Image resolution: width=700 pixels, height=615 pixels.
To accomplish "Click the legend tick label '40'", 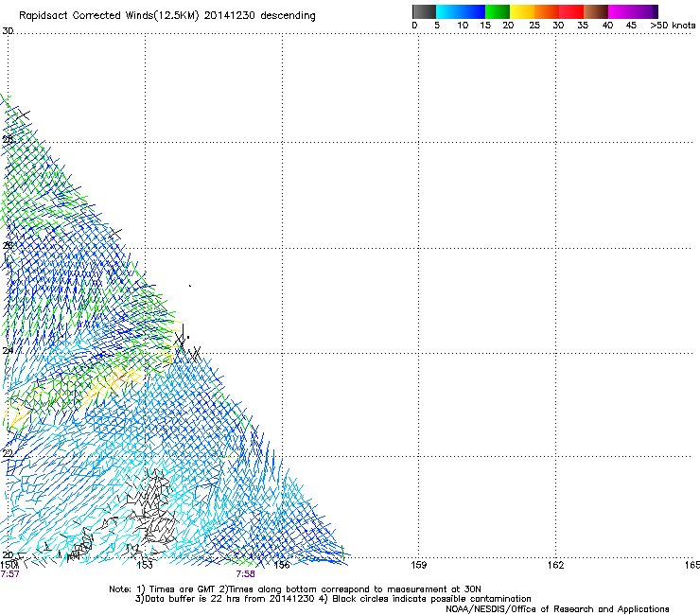I will click(607, 26).
